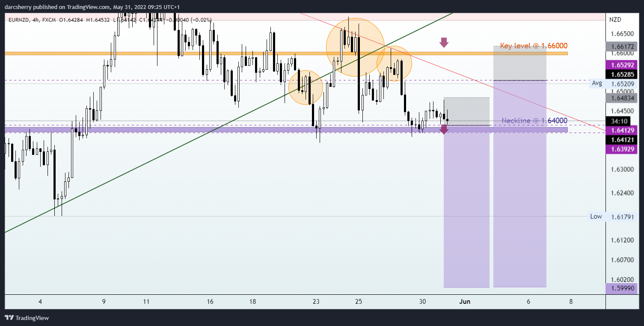Click the 1.61791 low price value
644x326 pixels.
tap(622, 216)
